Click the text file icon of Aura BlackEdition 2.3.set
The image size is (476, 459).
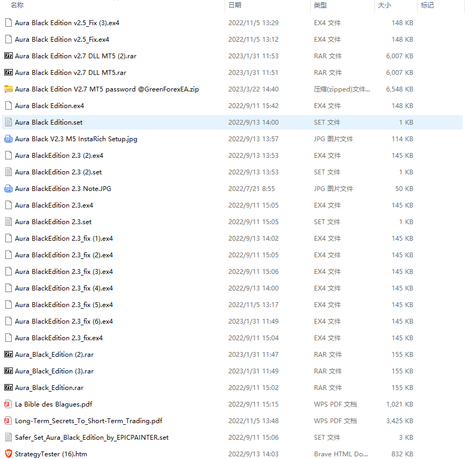tap(9, 222)
